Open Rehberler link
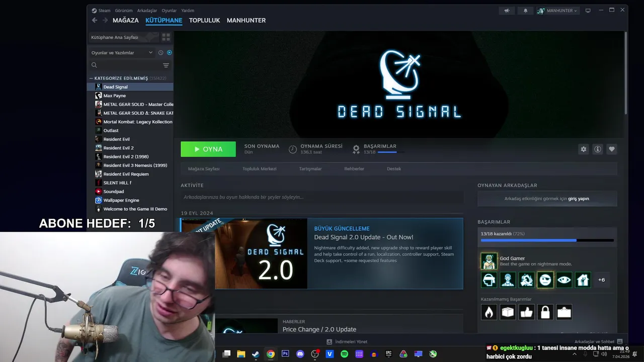The width and height of the screenshot is (644, 362). click(354, 169)
